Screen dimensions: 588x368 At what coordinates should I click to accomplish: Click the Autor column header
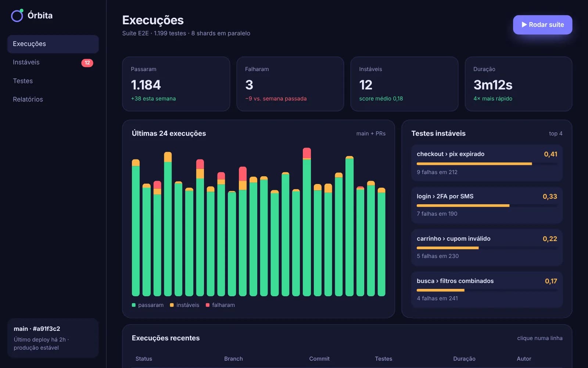[524, 359]
